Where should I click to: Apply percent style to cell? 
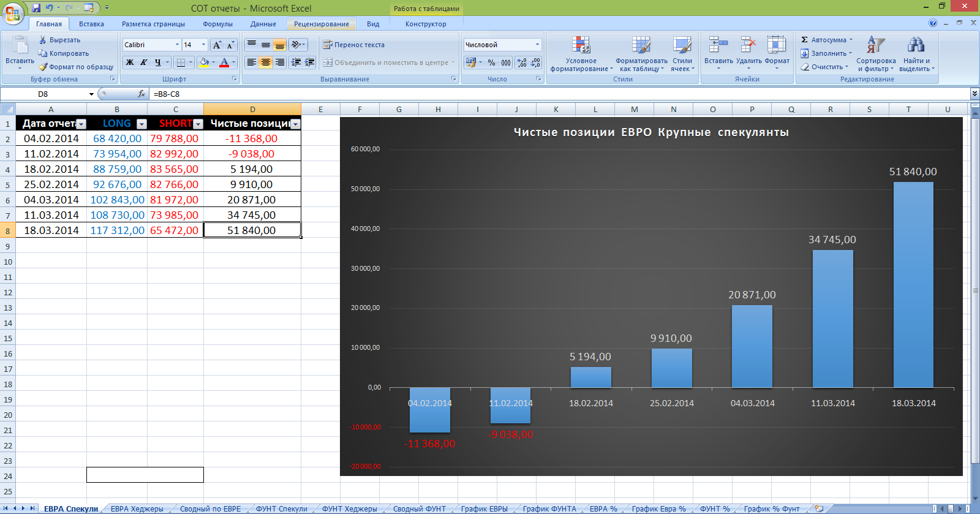pos(491,62)
